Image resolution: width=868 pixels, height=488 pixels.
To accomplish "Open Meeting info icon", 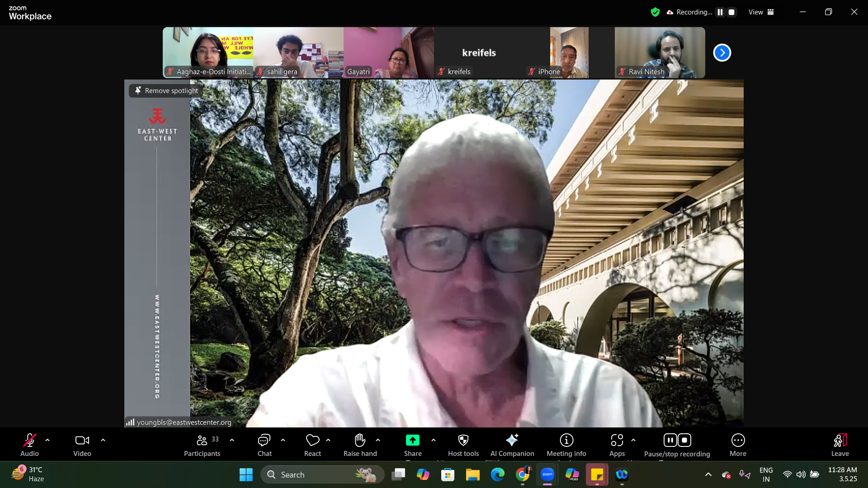I will click(x=566, y=441).
